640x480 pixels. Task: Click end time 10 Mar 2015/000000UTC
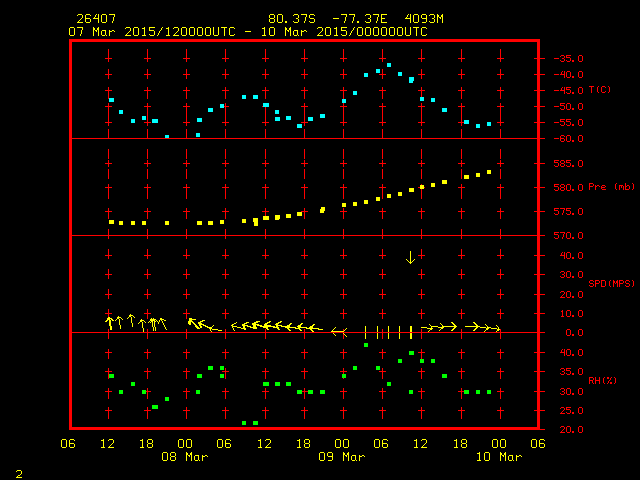tap(344, 32)
